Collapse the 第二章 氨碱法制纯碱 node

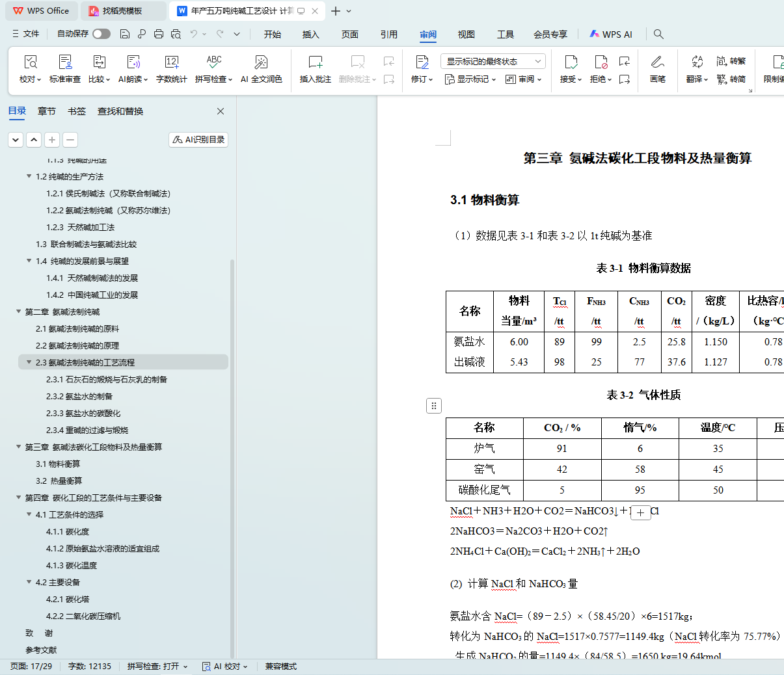click(x=18, y=311)
